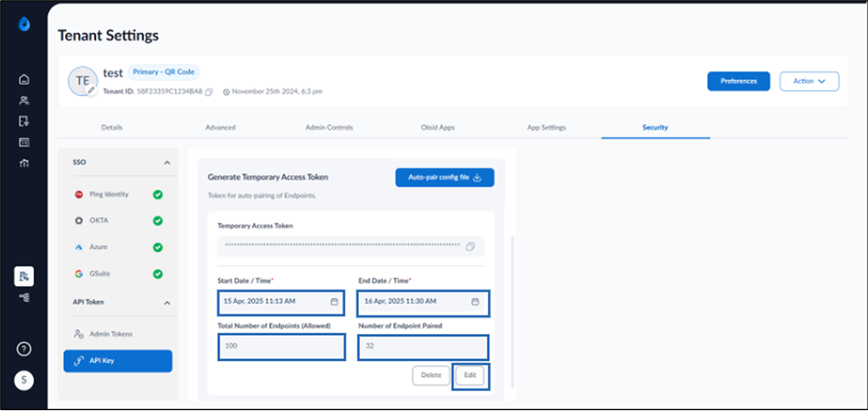Image resolution: width=868 pixels, height=412 pixels.
Task: Click the GSuite green check status
Action: [x=158, y=274]
